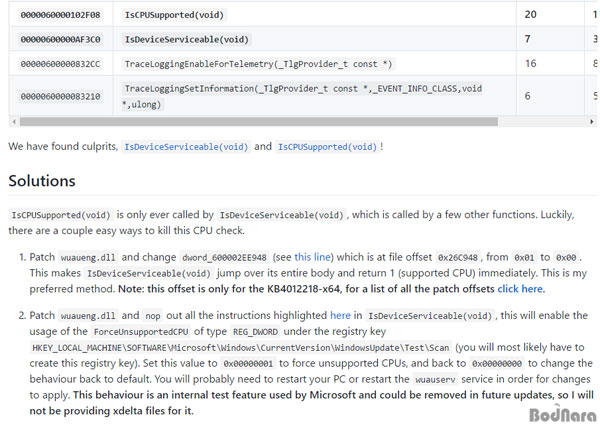This screenshot has width=600, height=425.
Task: Click IsDeviceServiceable(void) in the table row
Action: tap(187, 39)
